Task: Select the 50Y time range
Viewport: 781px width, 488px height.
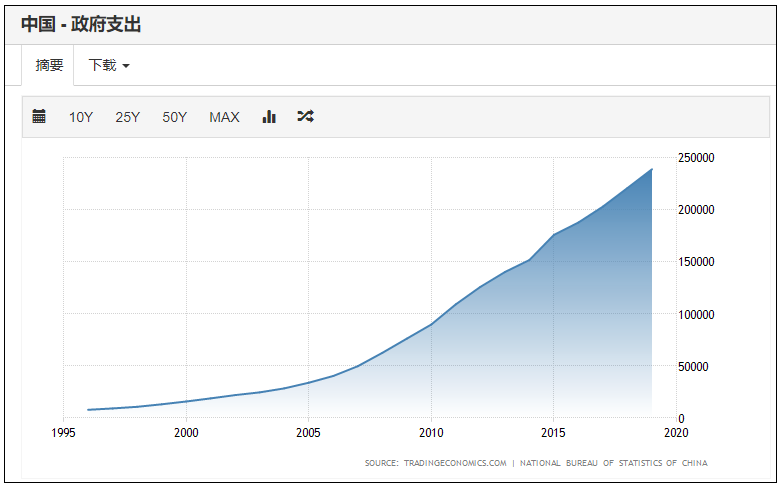Action: [x=174, y=117]
